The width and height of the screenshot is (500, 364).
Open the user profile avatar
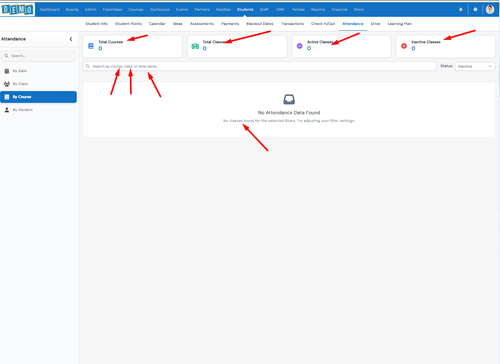(490, 9)
